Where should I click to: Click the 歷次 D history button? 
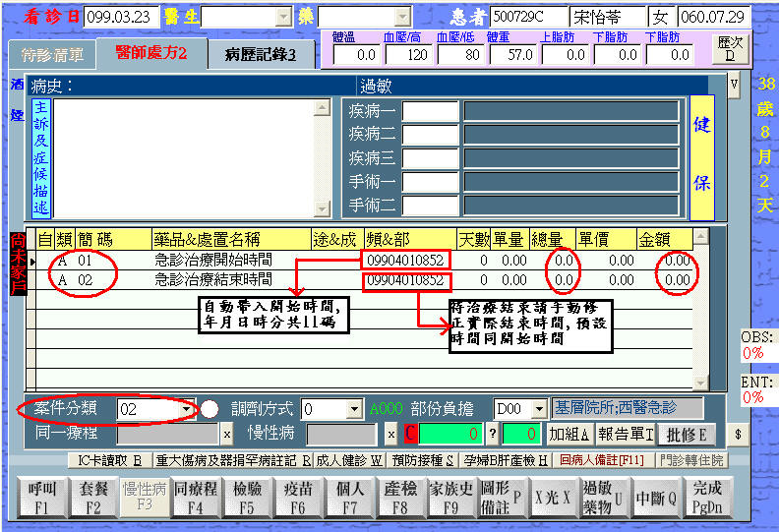point(730,49)
